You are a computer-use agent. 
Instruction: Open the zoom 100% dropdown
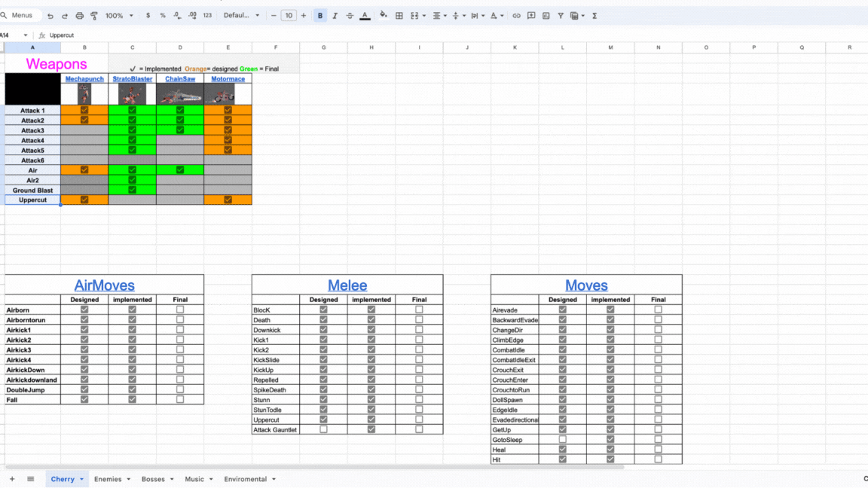pyautogui.click(x=119, y=16)
